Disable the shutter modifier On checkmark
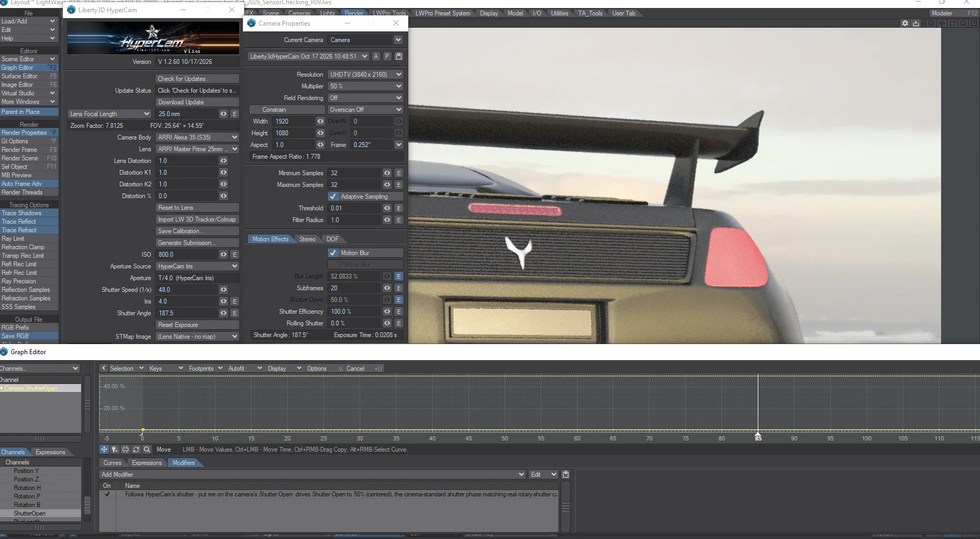 pyautogui.click(x=107, y=494)
